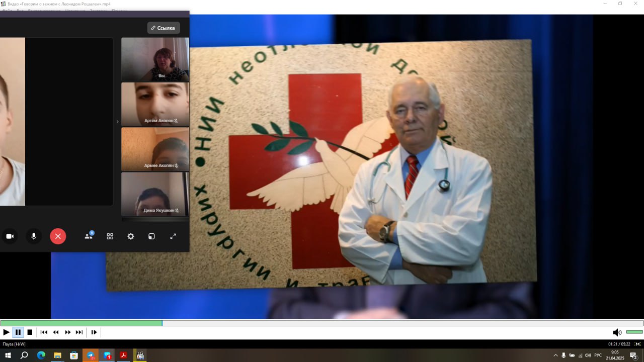
Task: Launch Microsoft Edge from taskbar
Action: point(41,355)
